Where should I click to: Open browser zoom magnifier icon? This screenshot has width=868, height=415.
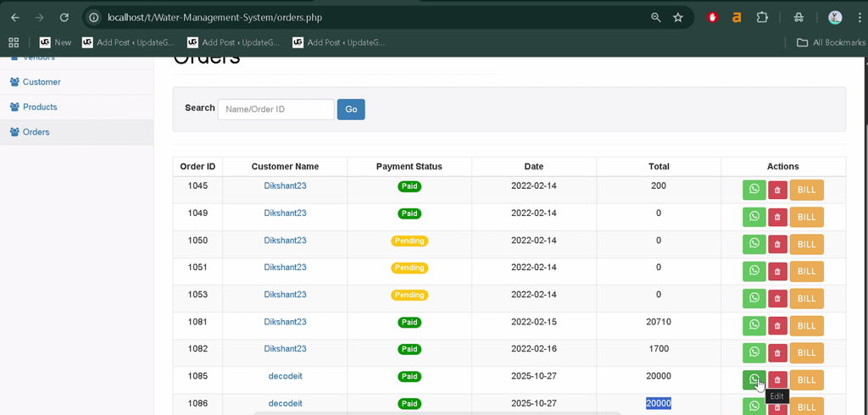click(x=656, y=18)
